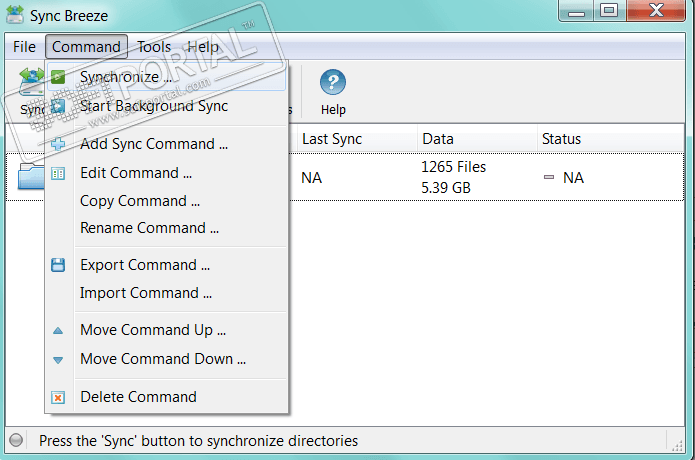
Task: Open the File menu
Action: coord(25,47)
